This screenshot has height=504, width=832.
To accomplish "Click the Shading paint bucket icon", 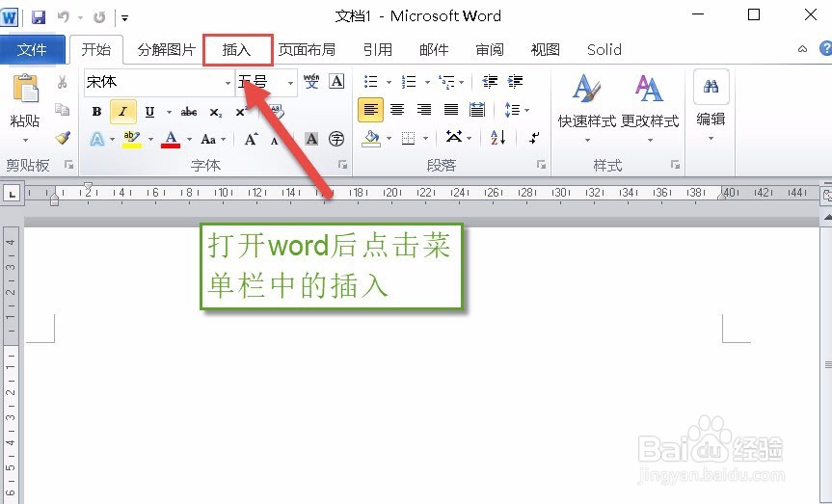I will [x=371, y=139].
